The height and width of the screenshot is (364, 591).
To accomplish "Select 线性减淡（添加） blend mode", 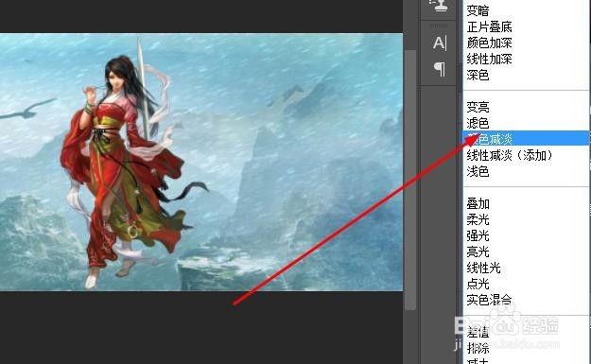I will coord(510,155).
